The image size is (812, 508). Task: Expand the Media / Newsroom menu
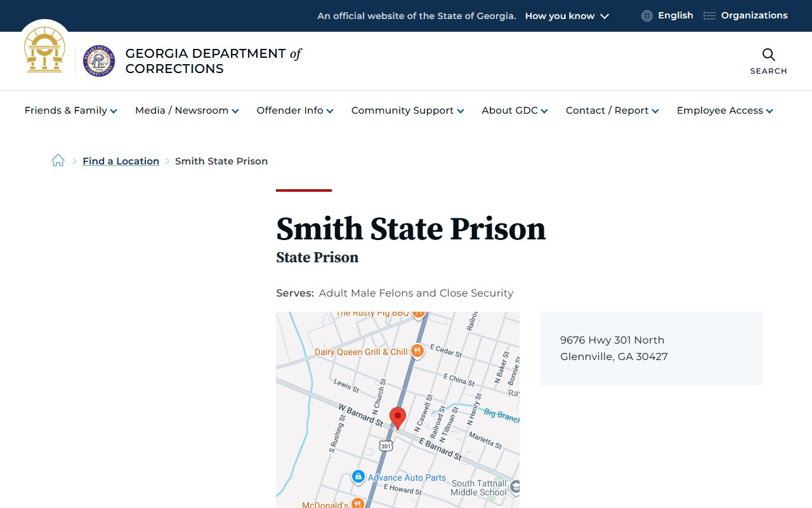pos(187,110)
